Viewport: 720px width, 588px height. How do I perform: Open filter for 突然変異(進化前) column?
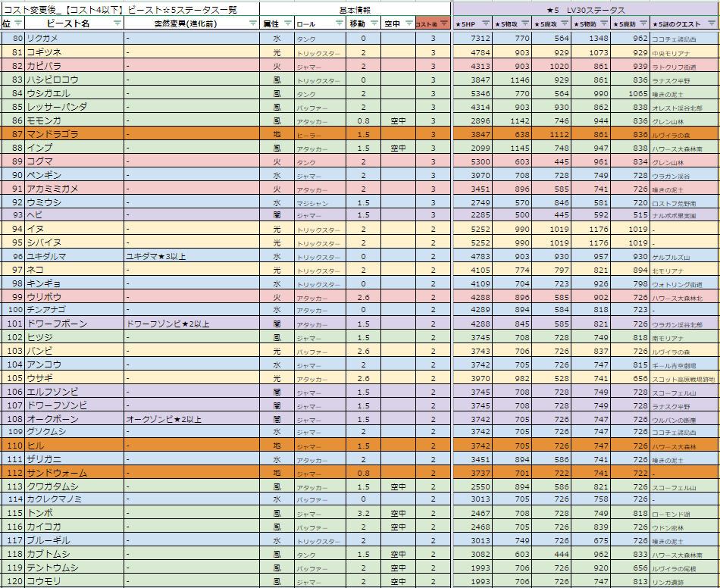tap(253, 24)
